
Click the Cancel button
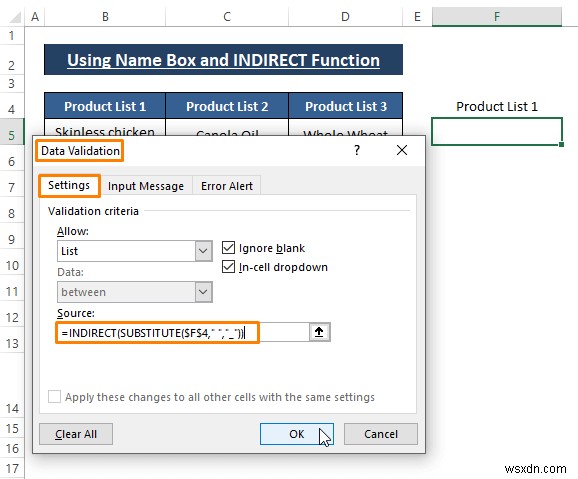click(x=381, y=434)
